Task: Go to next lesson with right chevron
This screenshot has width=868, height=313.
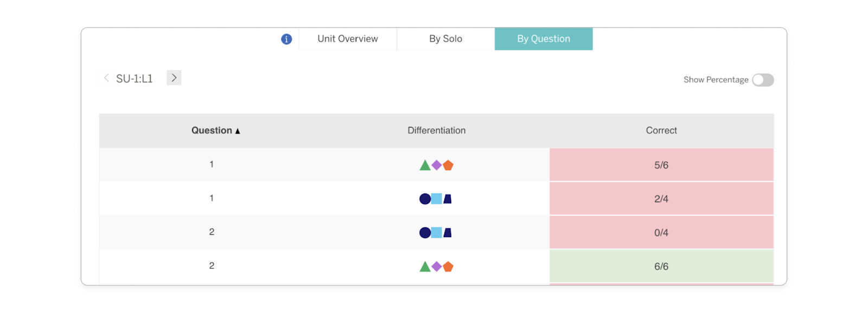Action: pos(174,78)
